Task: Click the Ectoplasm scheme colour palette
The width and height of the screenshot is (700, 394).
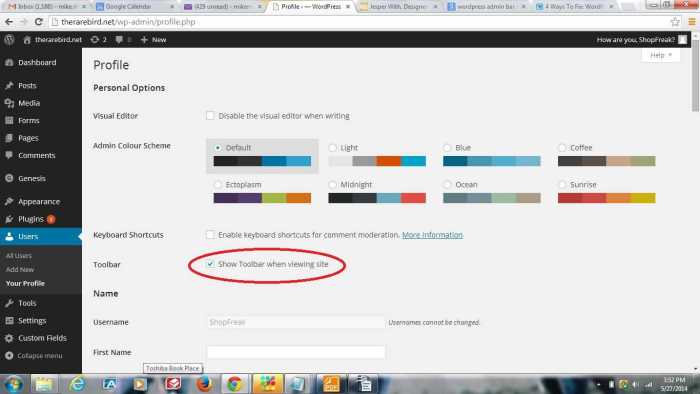Action: tap(262, 198)
